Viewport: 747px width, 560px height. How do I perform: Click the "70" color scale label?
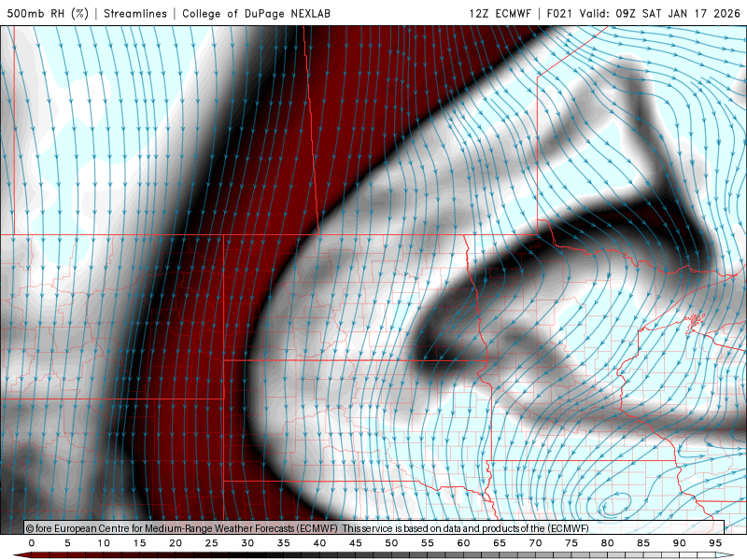(x=535, y=543)
